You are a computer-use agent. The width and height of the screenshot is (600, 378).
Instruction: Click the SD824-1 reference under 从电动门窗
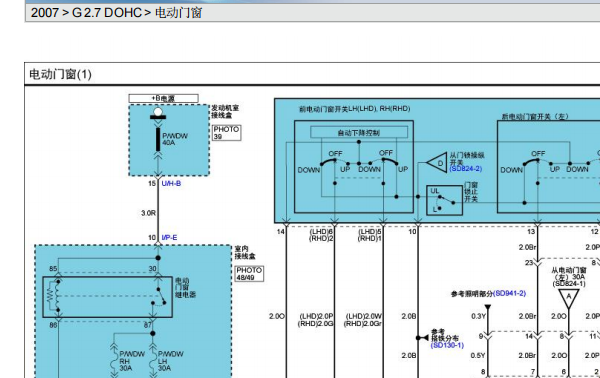(x=569, y=284)
